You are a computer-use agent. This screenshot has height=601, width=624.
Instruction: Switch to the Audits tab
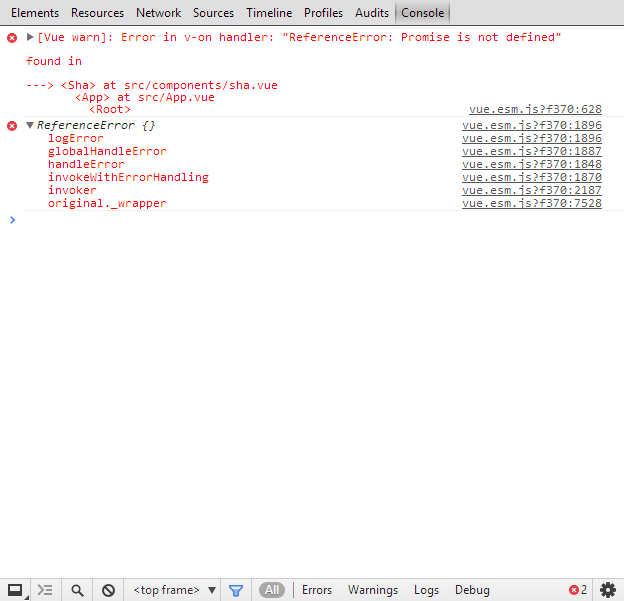click(x=372, y=13)
